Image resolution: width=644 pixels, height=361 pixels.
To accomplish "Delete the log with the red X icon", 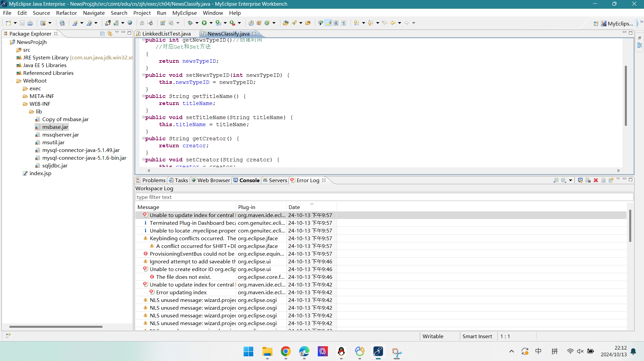I will pos(596,180).
